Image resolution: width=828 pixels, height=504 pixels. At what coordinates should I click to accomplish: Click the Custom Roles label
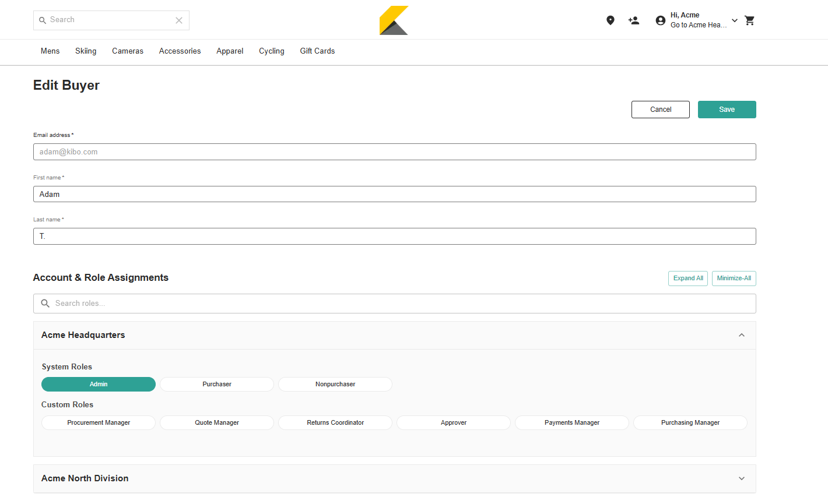pos(68,405)
